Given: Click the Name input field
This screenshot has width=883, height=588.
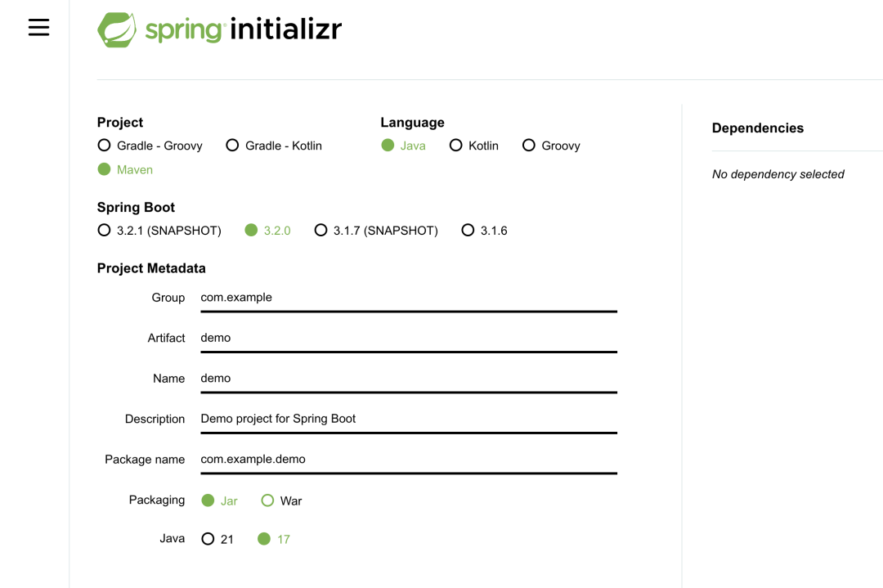Looking at the screenshot, I should [x=409, y=378].
